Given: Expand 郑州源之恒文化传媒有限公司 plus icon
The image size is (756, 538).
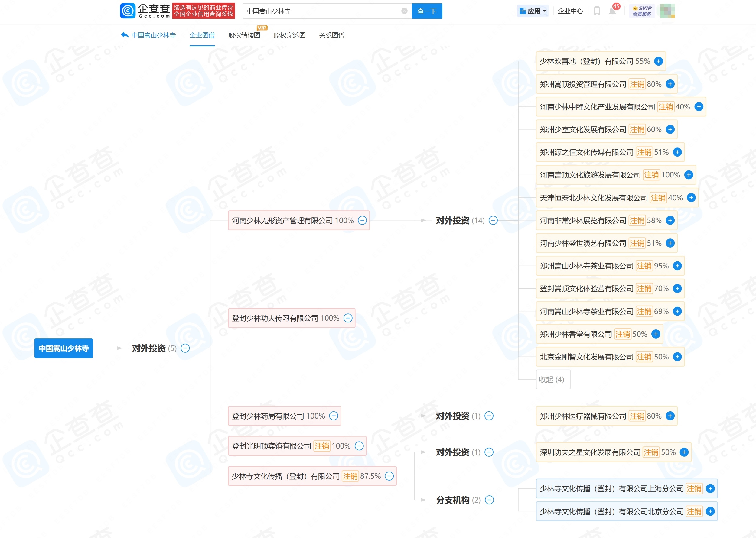Looking at the screenshot, I should point(677,152).
